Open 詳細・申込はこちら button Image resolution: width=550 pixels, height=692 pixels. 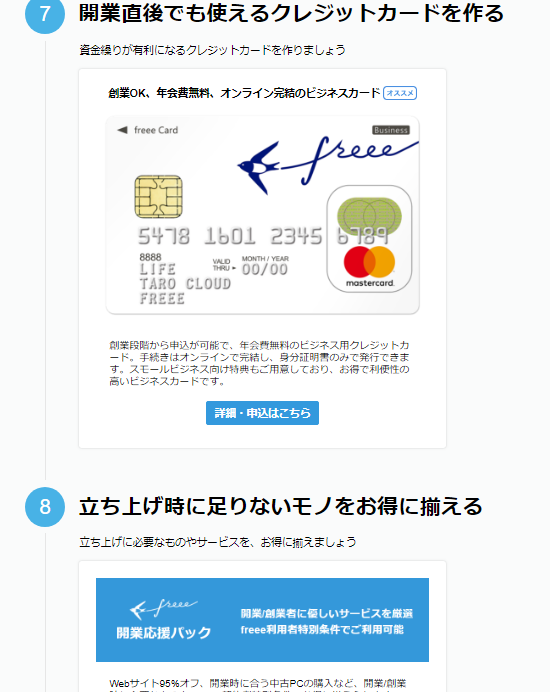262,413
